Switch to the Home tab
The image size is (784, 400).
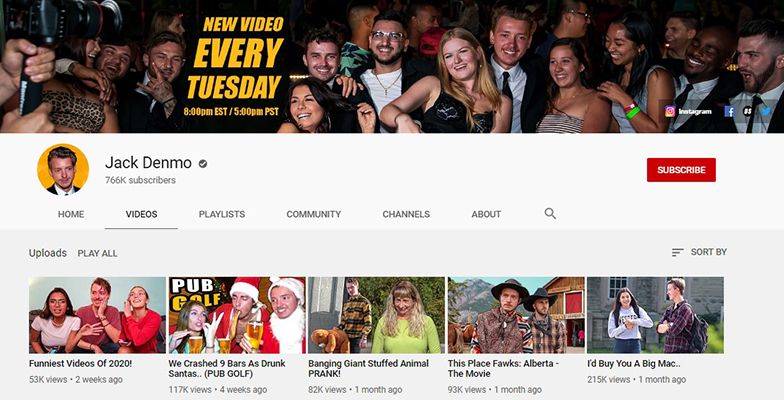71,214
